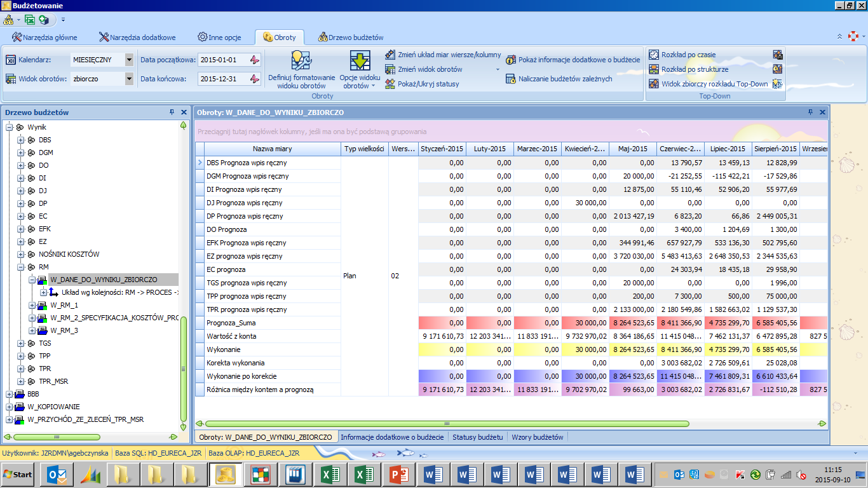The height and width of the screenshot is (488, 868).
Task: Click the Windows Start button
Action: [x=18, y=475]
